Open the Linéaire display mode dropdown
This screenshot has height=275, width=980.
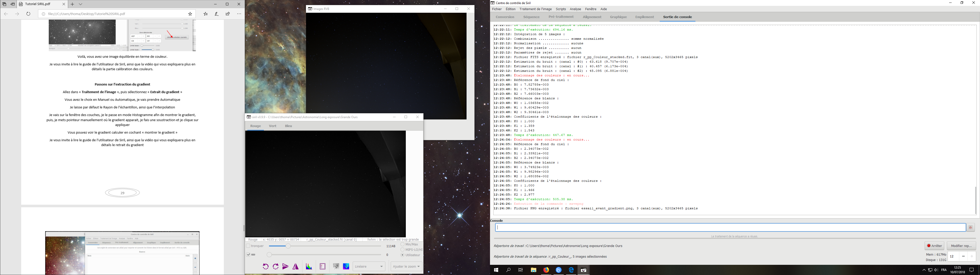[369, 267]
